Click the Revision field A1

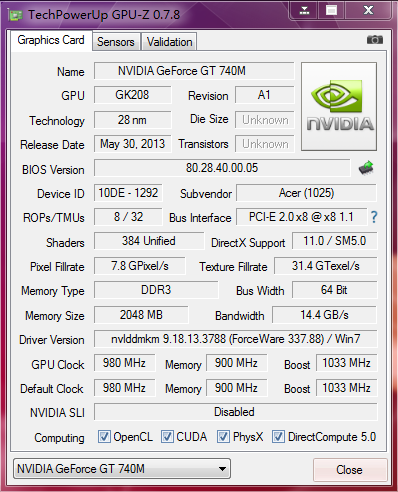click(265, 95)
